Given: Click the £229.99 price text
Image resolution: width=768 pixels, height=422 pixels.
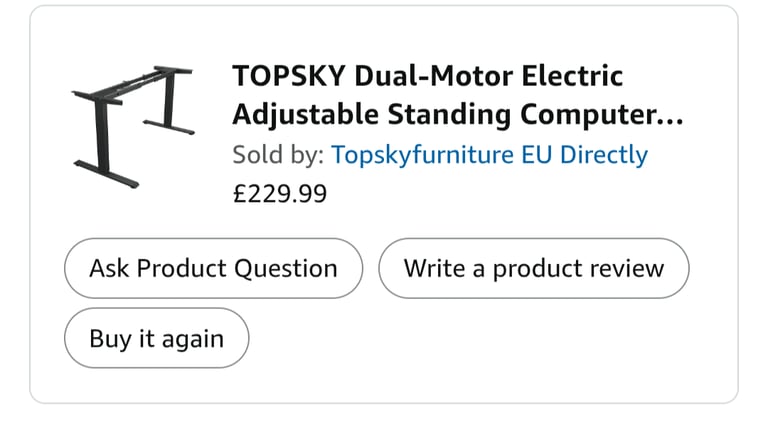Looking at the screenshot, I should (x=280, y=193).
